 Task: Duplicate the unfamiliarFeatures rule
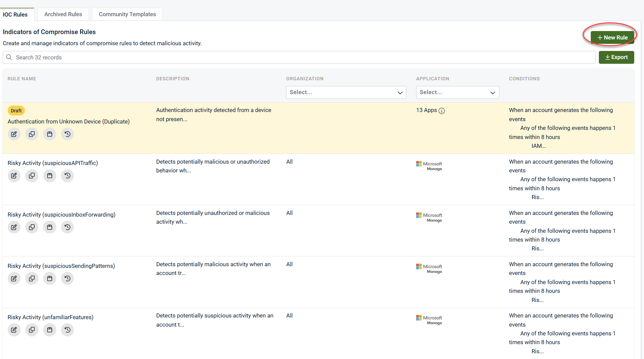click(32, 330)
